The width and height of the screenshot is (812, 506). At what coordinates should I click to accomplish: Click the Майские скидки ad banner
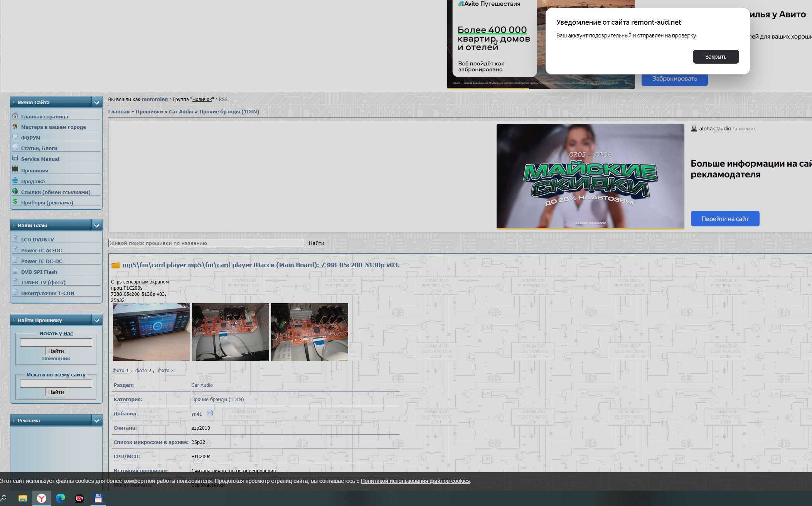(x=590, y=176)
